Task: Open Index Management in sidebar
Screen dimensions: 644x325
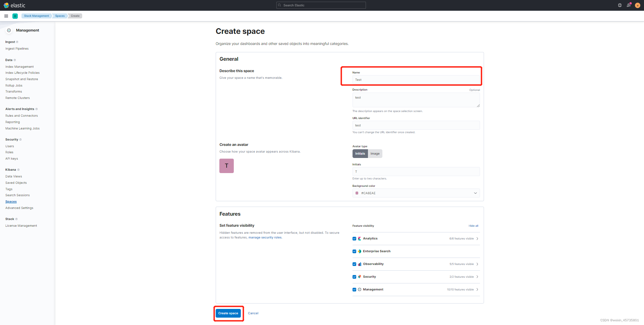Action: point(19,67)
